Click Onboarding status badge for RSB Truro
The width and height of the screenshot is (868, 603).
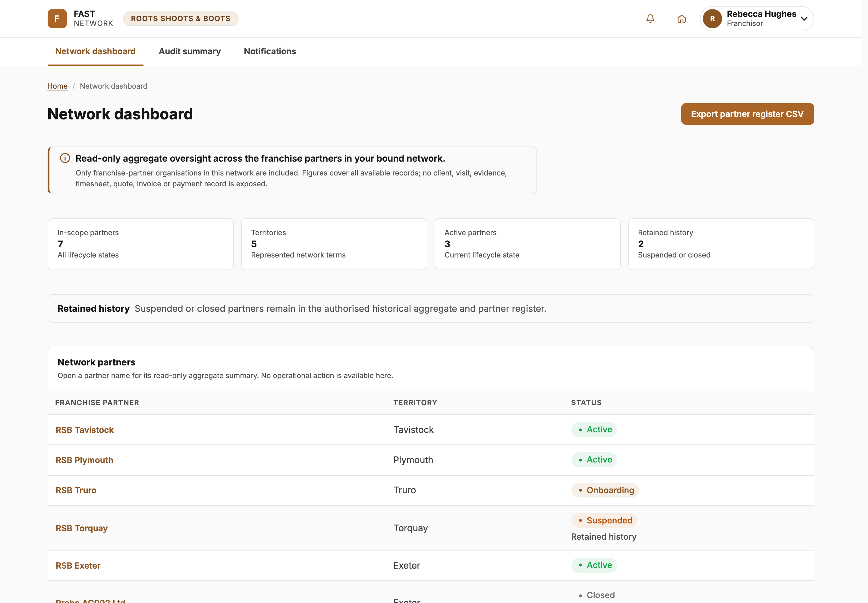point(605,490)
